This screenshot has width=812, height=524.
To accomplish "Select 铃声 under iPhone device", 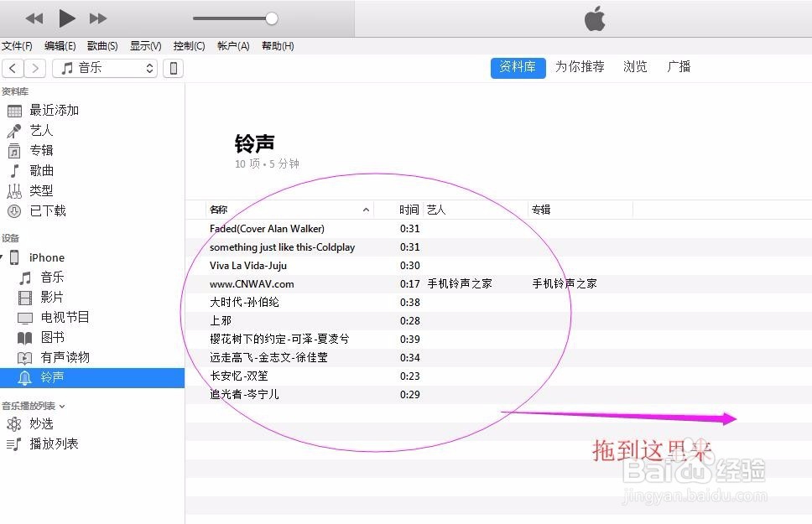I will tap(92, 378).
